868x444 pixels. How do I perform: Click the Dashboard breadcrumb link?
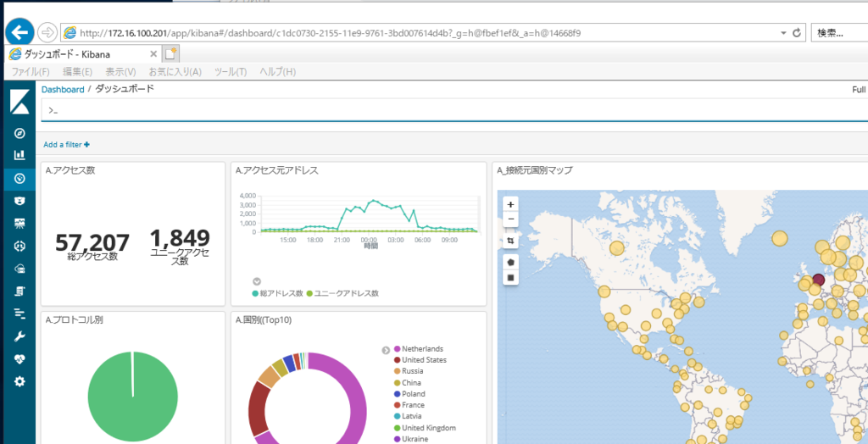[63, 89]
